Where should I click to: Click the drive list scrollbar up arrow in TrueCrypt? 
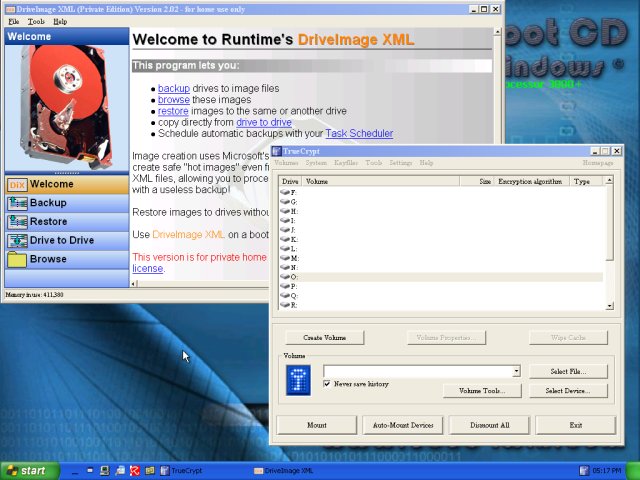click(609, 180)
